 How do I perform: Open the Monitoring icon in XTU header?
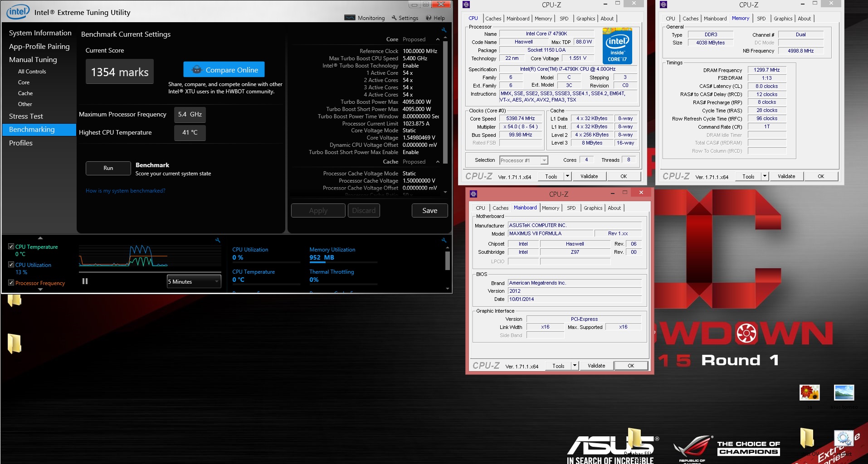click(350, 18)
